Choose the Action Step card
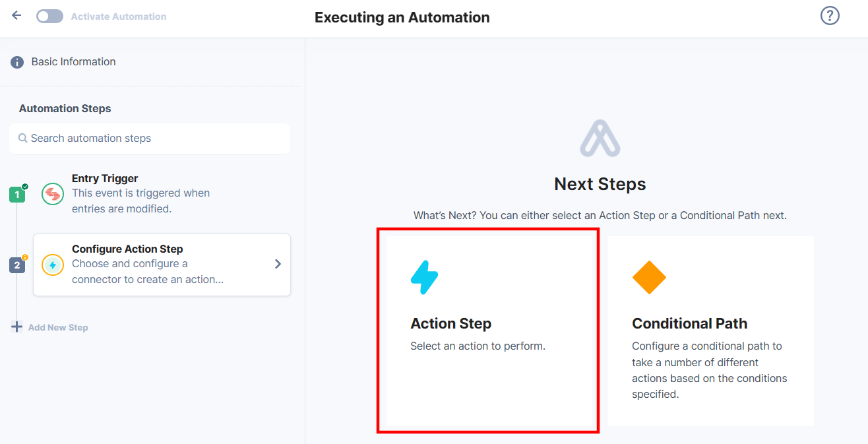Image resolution: width=868 pixels, height=444 pixels. click(x=488, y=331)
